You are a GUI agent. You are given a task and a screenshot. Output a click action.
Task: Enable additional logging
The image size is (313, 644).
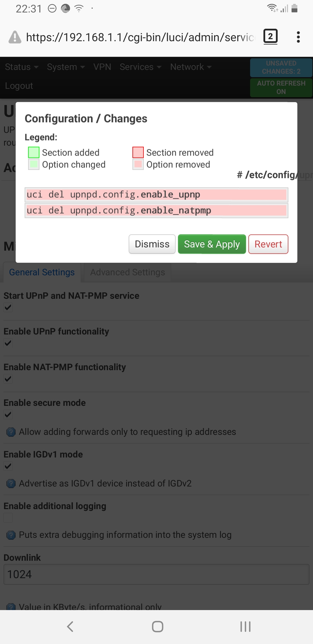pyautogui.click(x=8, y=518)
